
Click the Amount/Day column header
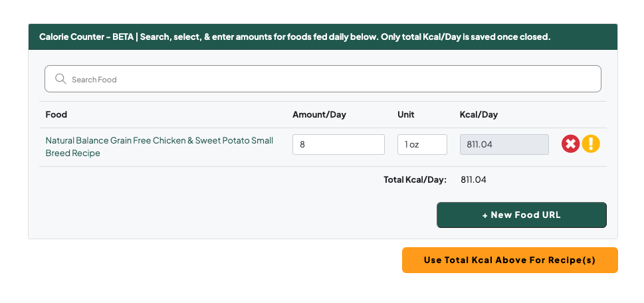[x=319, y=114]
